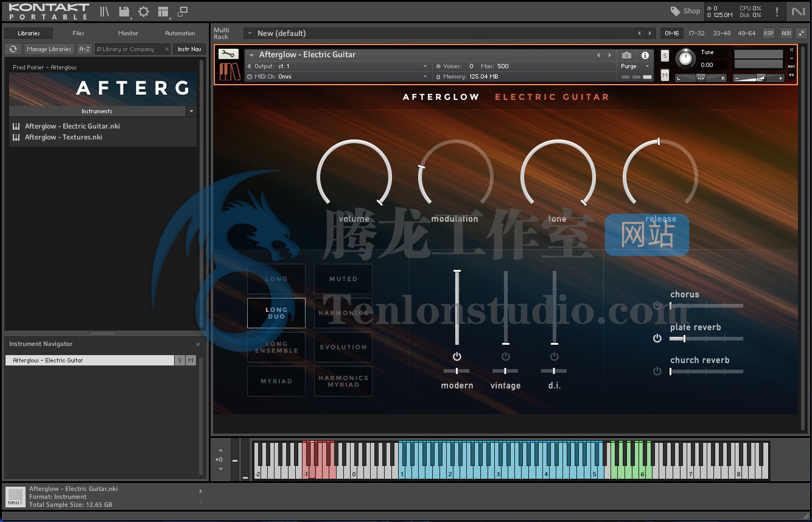Click the exclamation panic button

tap(777, 12)
